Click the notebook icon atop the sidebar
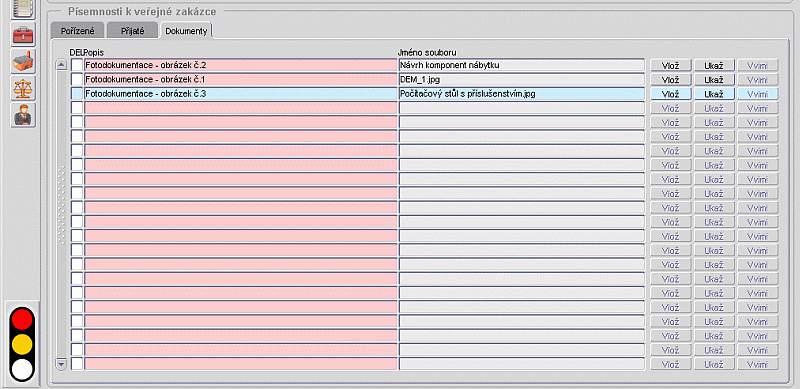Image resolution: width=800 pixels, height=389 pixels. click(x=23, y=10)
